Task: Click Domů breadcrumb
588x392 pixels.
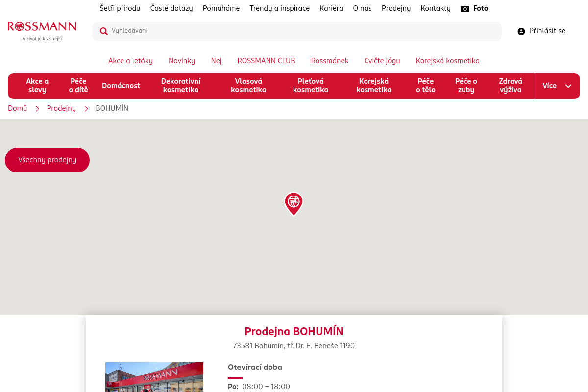Action: [18, 108]
